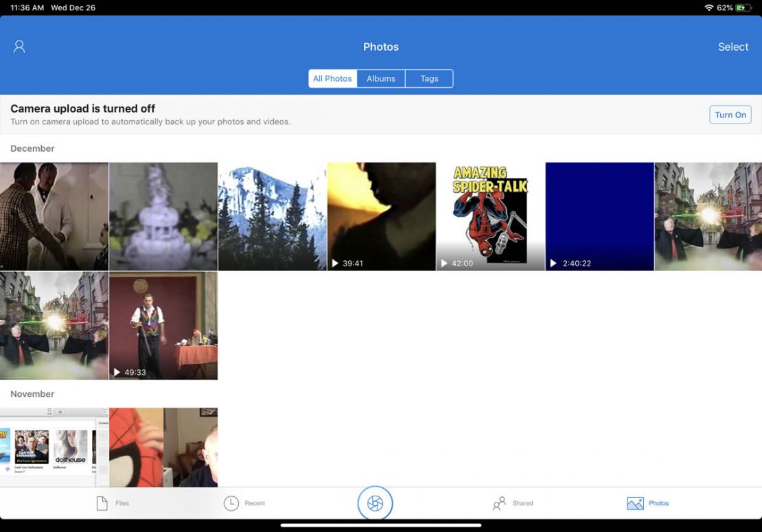Viewport: 762px width, 532px height.
Task: Open the Recent section icon
Action: [x=233, y=502]
